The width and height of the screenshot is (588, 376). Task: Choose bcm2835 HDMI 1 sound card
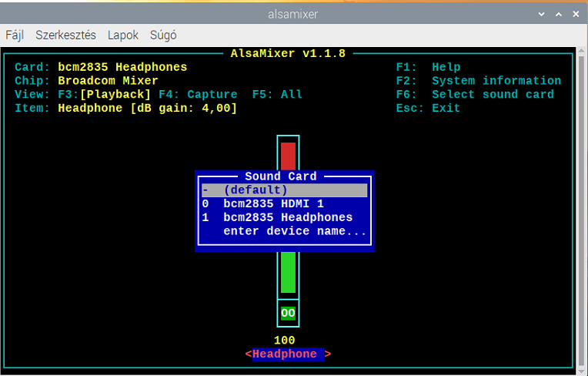pyautogui.click(x=284, y=203)
